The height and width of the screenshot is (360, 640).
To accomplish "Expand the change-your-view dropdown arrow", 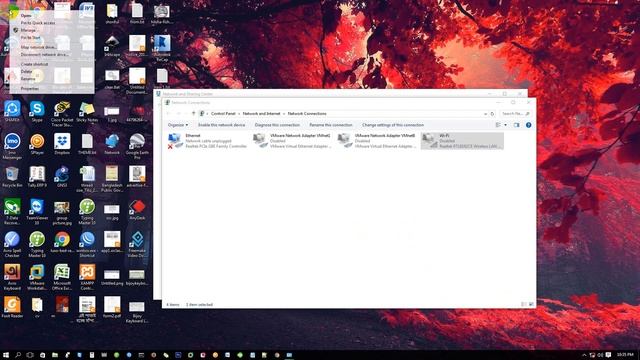I will pos(505,125).
